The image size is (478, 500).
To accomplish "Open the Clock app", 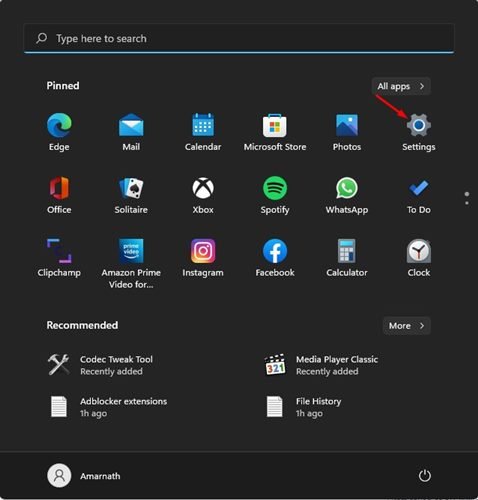I will (x=418, y=258).
